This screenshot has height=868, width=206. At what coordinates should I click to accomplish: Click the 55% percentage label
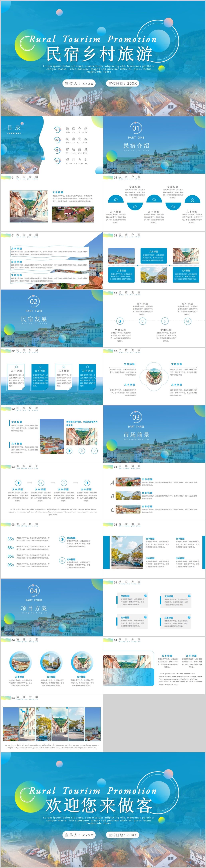click(11, 539)
